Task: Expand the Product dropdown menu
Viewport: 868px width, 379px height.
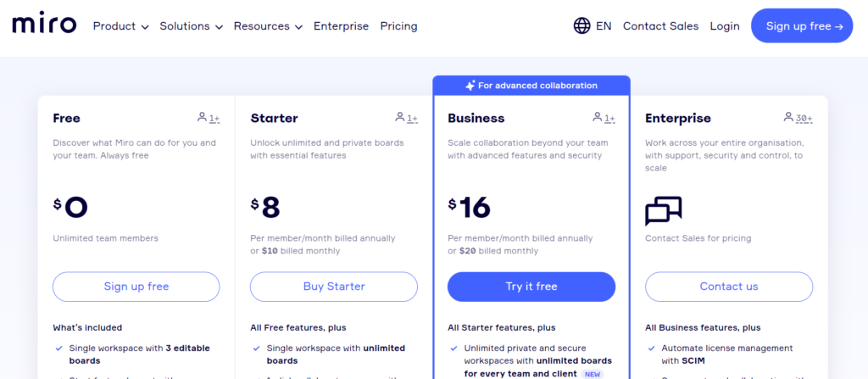Action: (x=120, y=26)
